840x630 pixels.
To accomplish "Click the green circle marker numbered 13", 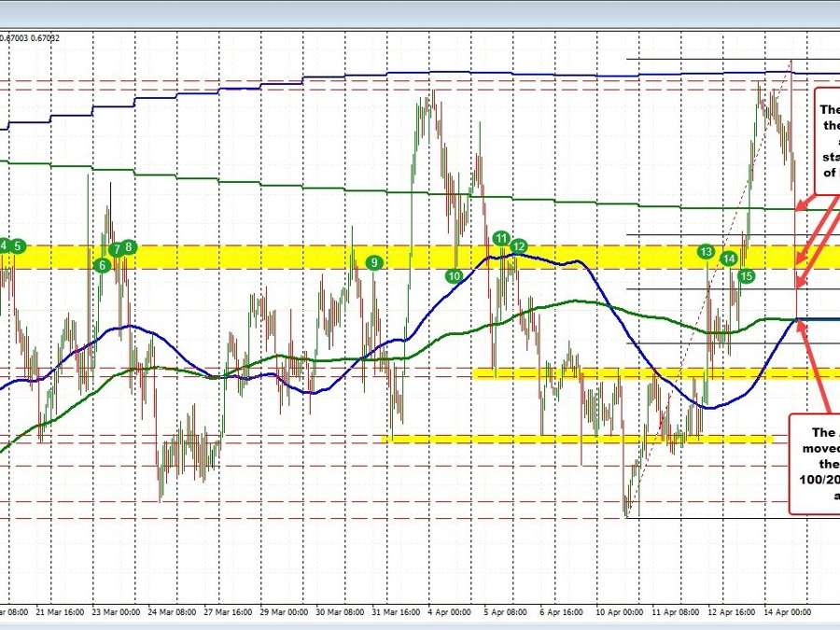I will pyautogui.click(x=706, y=252).
